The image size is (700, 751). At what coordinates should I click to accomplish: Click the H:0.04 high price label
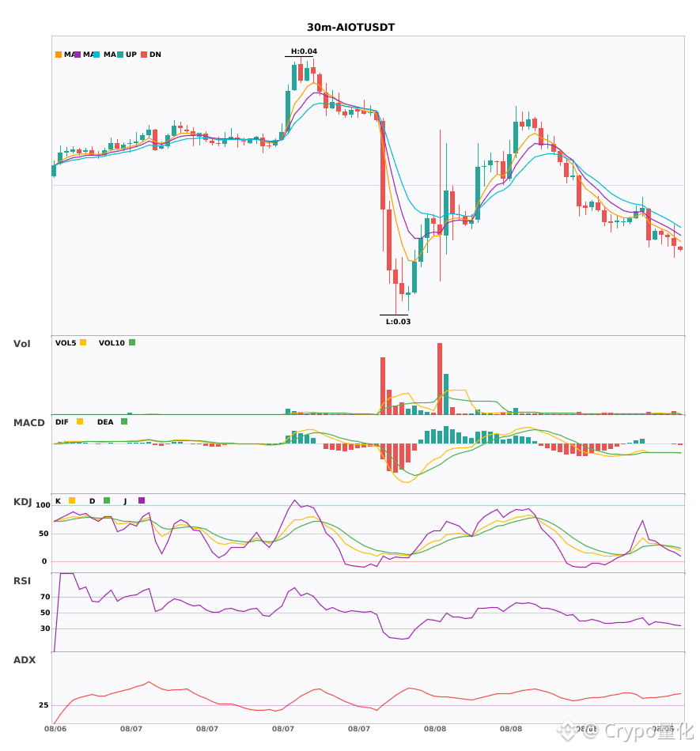tap(305, 51)
